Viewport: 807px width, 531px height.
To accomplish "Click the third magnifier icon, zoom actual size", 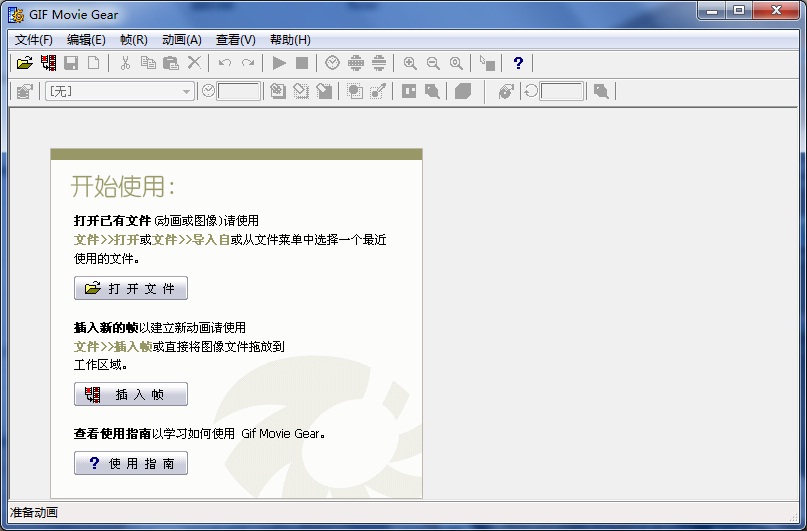I will (x=456, y=63).
